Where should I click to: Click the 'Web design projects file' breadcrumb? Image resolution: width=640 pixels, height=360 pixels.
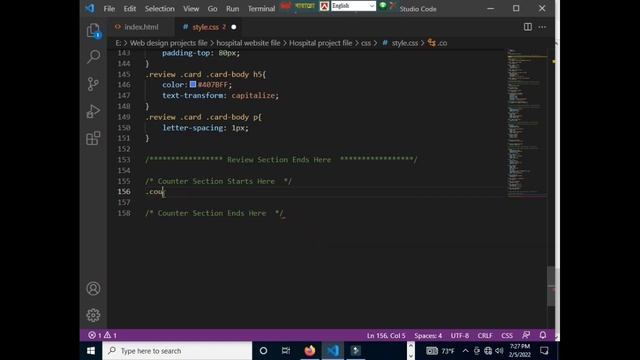click(x=169, y=43)
